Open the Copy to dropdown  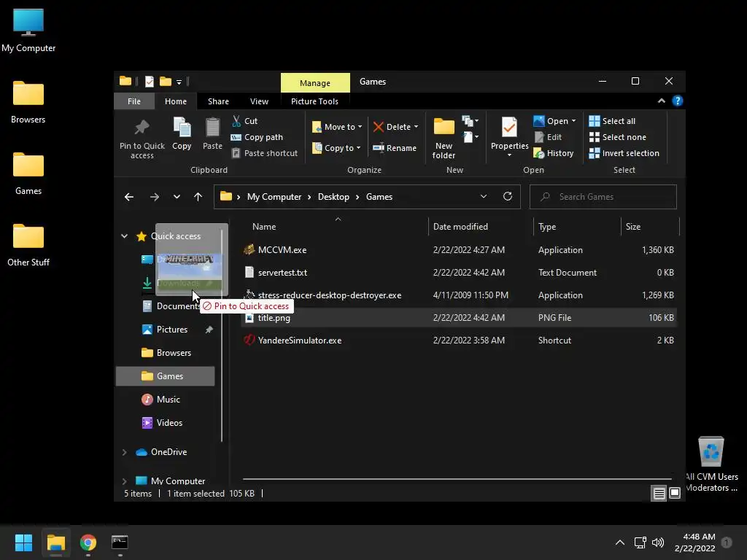[336, 147]
